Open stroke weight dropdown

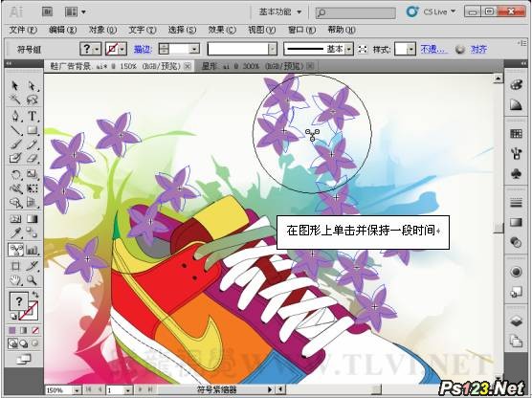(x=195, y=50)
